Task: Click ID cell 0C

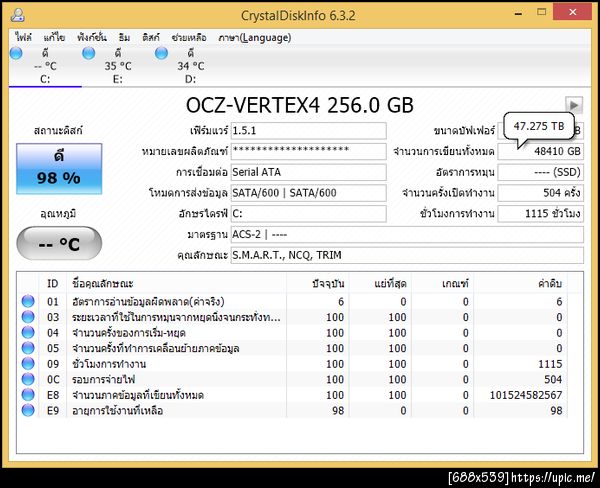Action: 53,379
